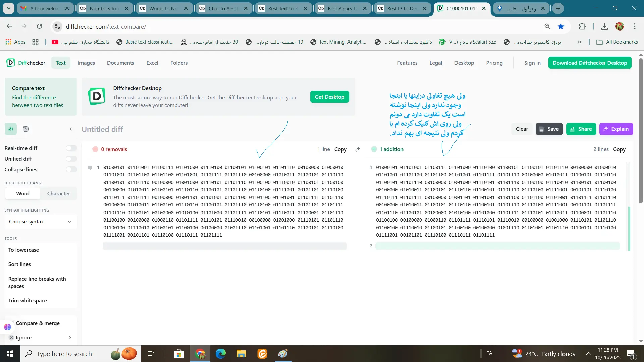Viewport: 644px width, 362px height.
Task: Reload the page with refresh icon
Action: [x=39, y=26]
